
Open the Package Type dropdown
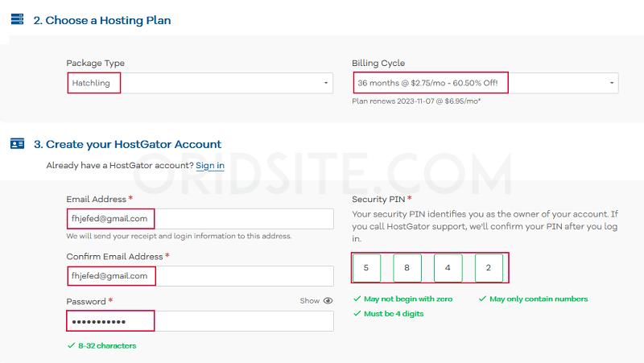200,83
